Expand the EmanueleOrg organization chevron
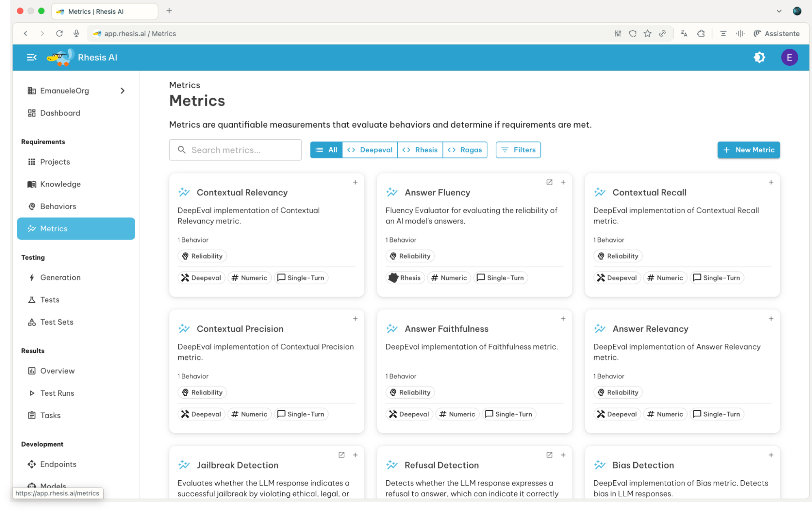 (122, 91)
